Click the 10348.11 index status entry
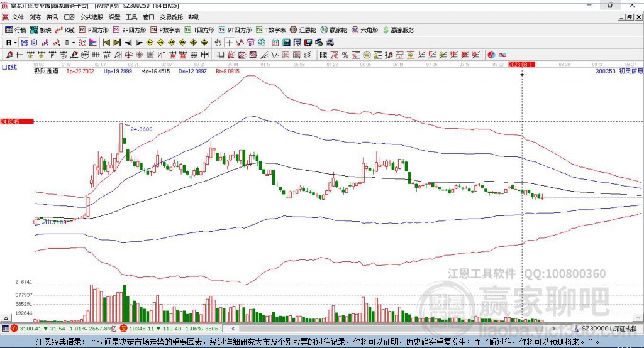644x348 pixels. click(x=172, y=329)
